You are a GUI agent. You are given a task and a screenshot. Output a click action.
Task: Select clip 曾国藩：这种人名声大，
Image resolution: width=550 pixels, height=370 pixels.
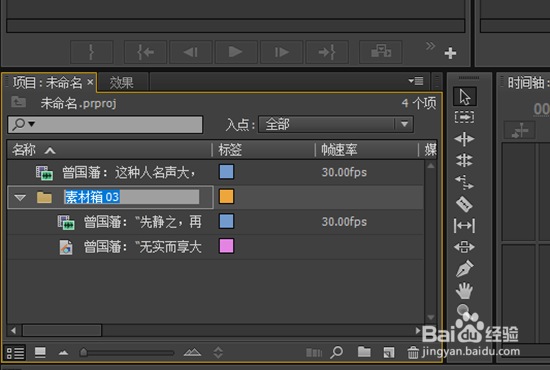coord(129,173)
